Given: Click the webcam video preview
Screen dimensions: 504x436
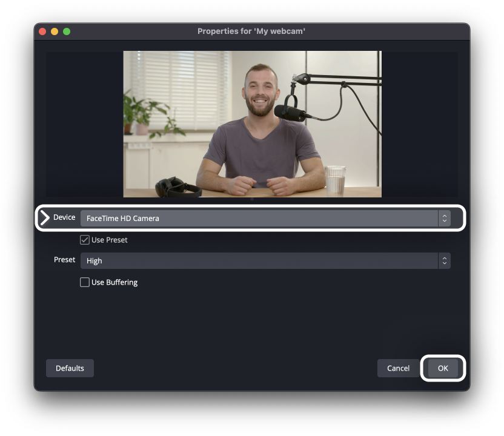Looking at the screenshot, I should pos(252,124).
